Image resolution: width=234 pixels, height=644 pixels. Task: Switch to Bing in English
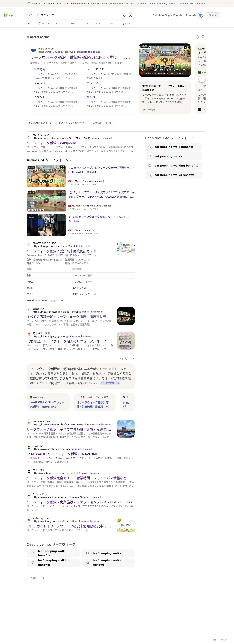pyautogui.click(x=167, y=15)
